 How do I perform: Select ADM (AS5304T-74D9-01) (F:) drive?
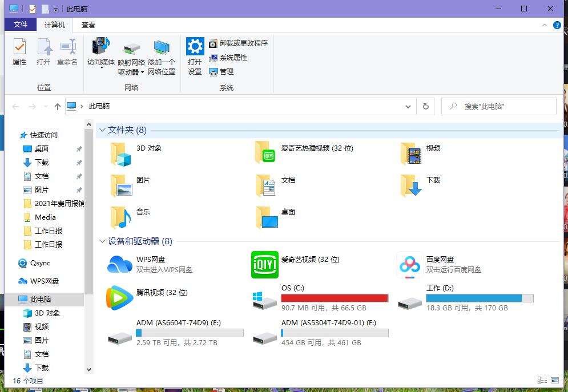tap(320, 333)
